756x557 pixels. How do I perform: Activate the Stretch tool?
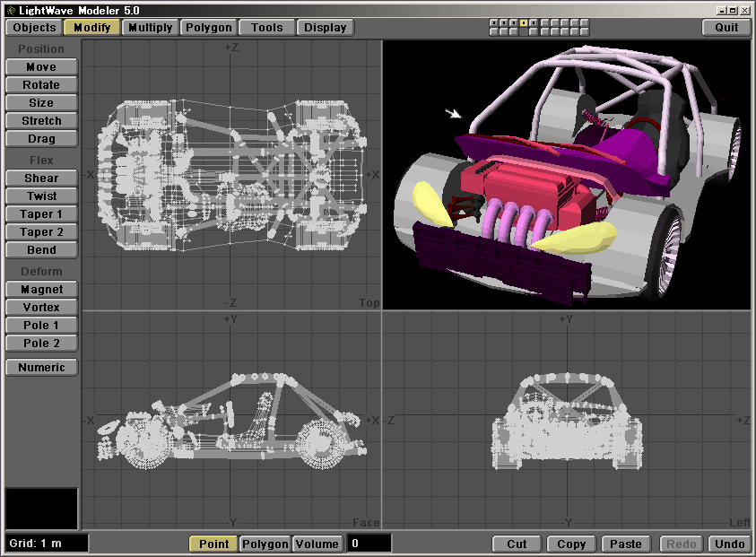(x=41, y=121)
